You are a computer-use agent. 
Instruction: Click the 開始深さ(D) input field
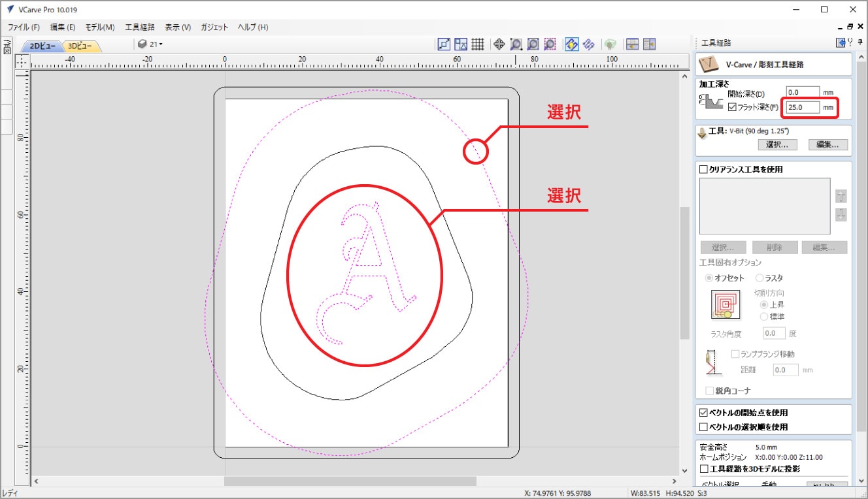(803, 93)
